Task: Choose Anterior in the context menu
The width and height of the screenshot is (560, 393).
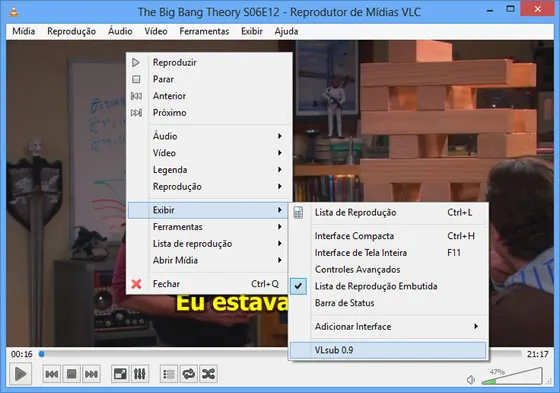Action: click(208, 96)
